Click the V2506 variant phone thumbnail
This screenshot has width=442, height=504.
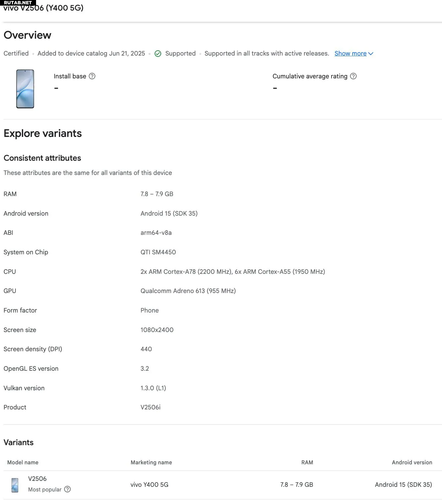tap(15, 485)
